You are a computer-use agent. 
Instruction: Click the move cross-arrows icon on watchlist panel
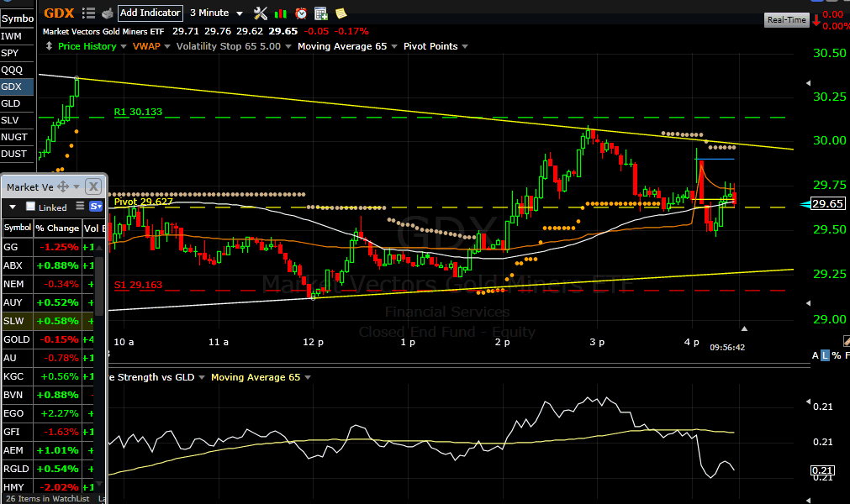pos(63,186)
